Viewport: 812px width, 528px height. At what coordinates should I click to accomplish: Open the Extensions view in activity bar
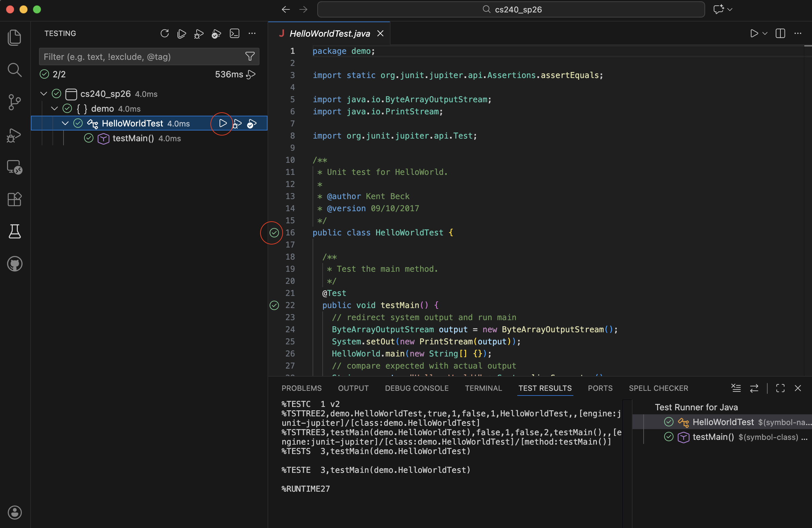point(14,199)
